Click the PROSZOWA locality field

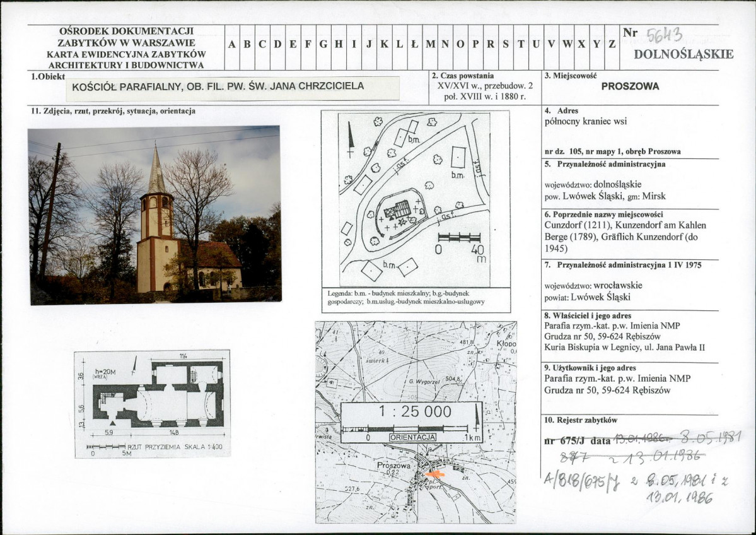630,87
